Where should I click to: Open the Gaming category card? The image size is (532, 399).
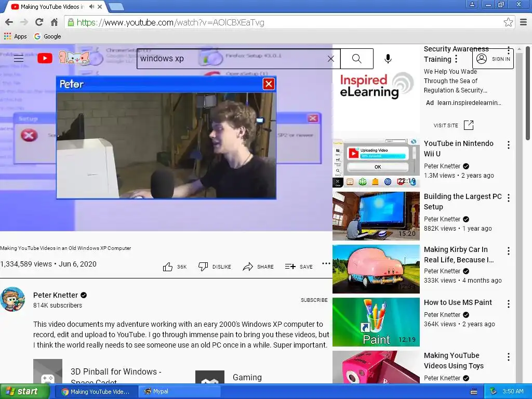pyautogui.click(x=229, y=377)
